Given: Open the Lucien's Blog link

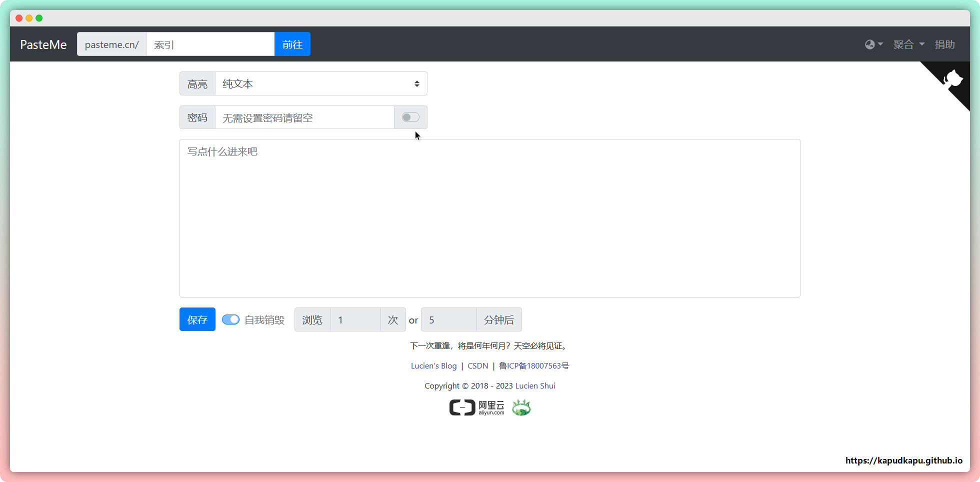Looking at the screenshot, I should 433,366.
